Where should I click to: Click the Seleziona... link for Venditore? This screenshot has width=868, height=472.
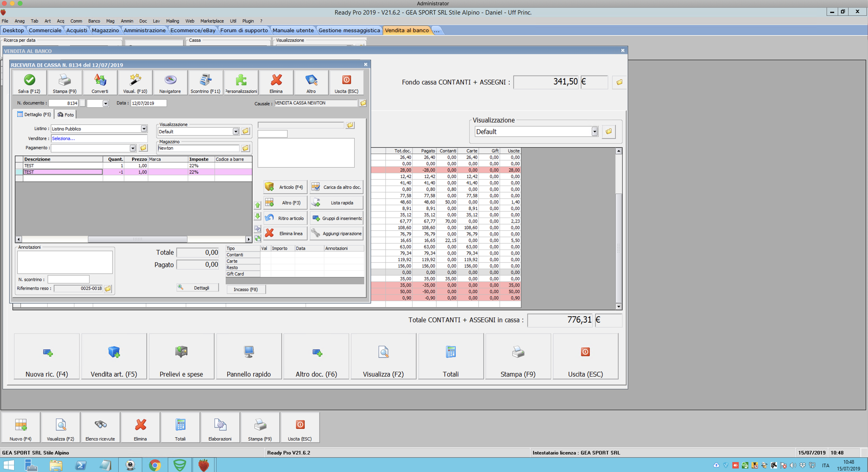pyautogui.click(x=63, y=139)
